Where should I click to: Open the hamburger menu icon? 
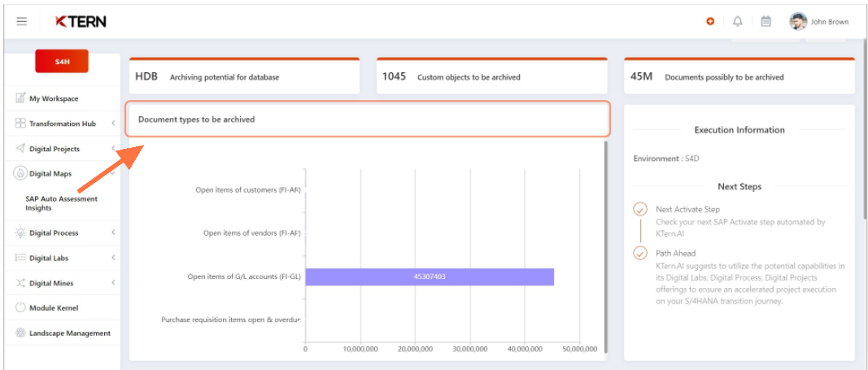22,22
